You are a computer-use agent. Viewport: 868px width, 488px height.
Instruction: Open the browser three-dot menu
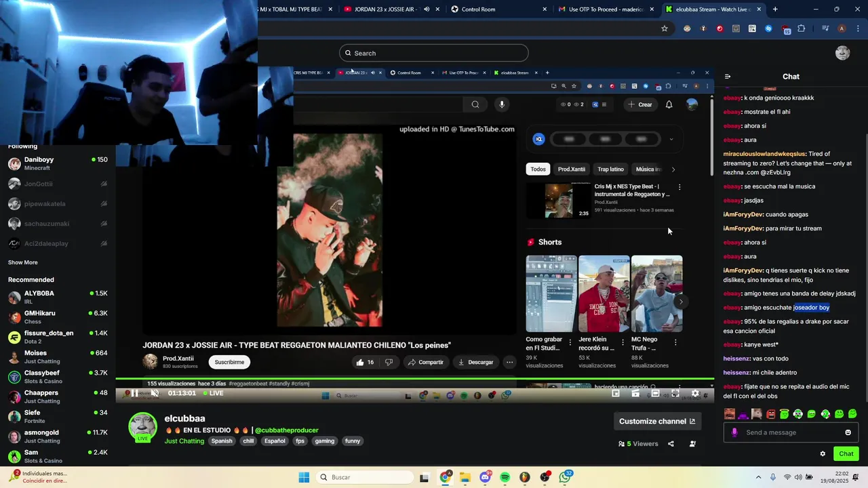point(856,28)
